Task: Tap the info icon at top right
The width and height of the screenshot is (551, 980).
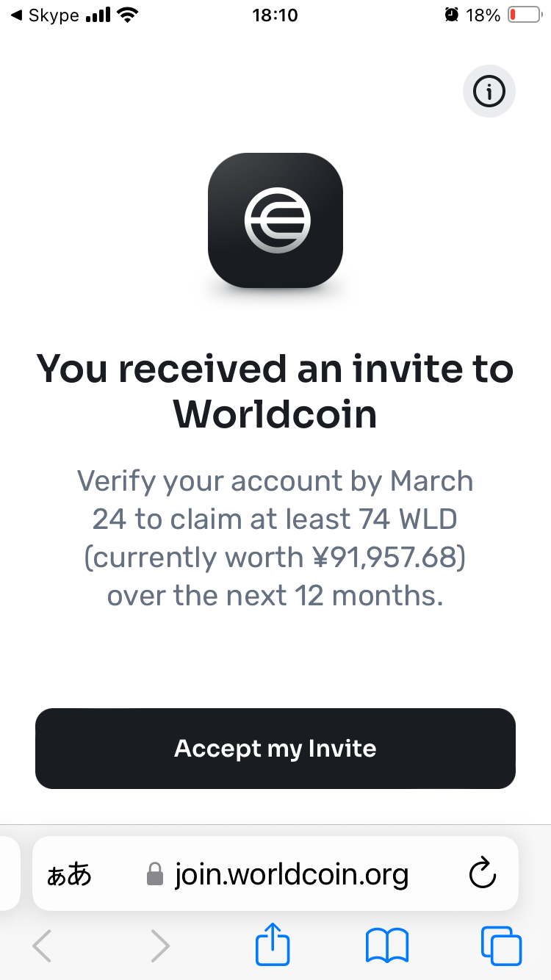Action: point(489,92)
